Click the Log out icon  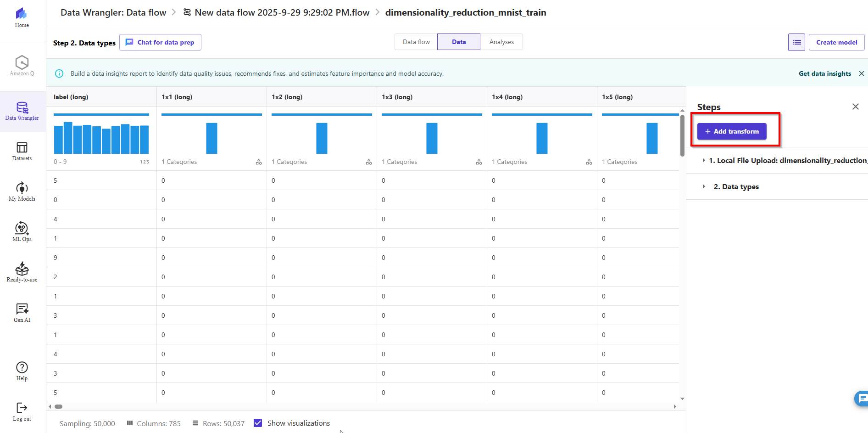click(x=22, y=411)
